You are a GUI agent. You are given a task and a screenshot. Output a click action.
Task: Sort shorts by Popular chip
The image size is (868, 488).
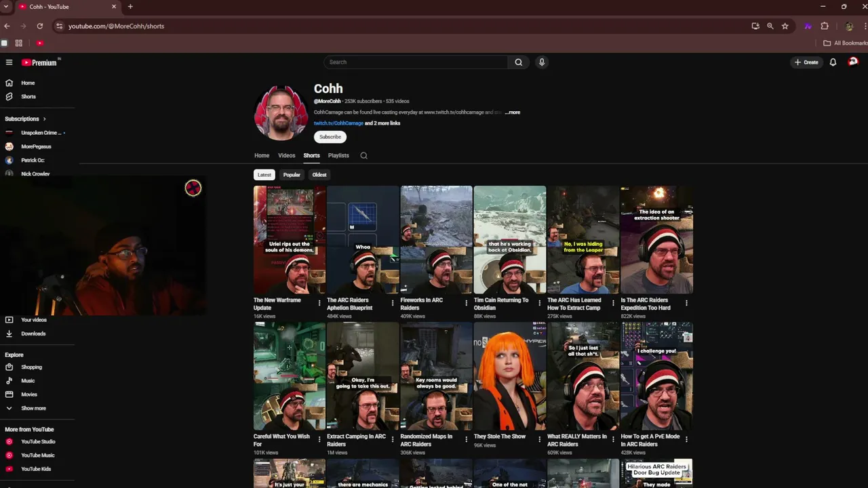[292, 175]
